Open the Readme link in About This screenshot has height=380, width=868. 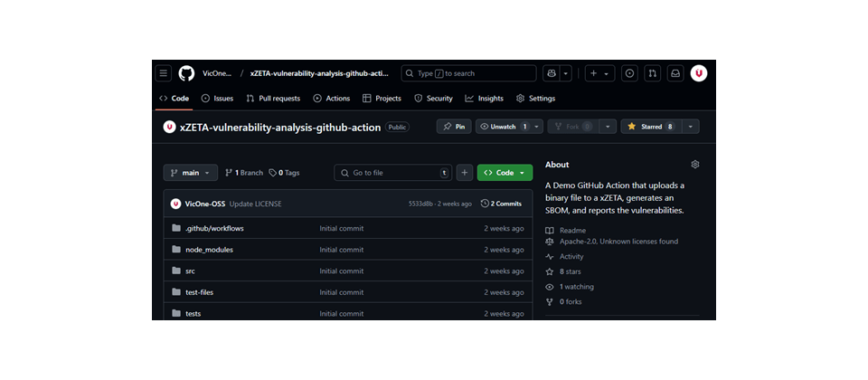coord(566,231)
